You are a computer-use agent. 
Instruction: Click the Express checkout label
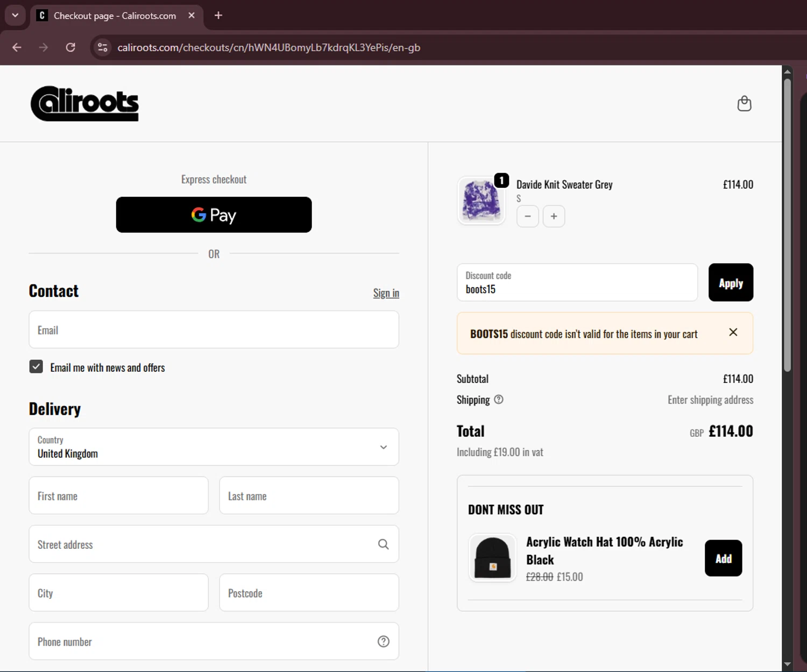[x=214, y=179]
